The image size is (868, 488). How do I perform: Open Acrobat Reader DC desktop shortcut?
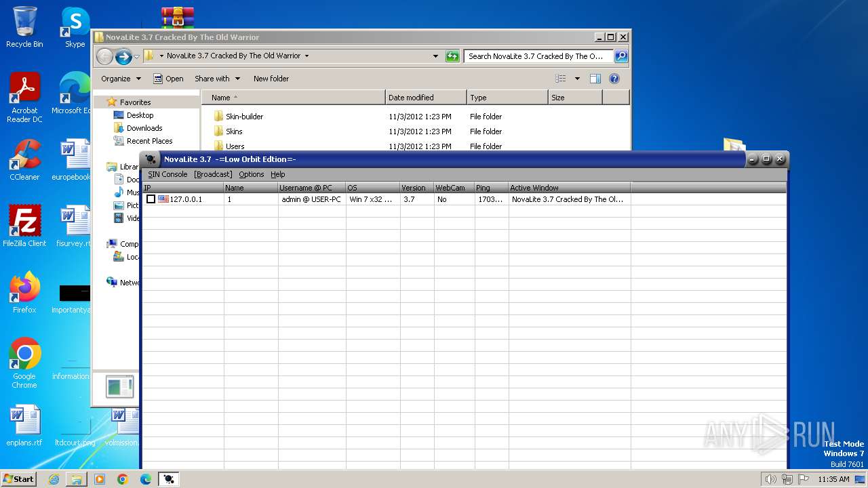pyautogui.click(x=24, y=98)
